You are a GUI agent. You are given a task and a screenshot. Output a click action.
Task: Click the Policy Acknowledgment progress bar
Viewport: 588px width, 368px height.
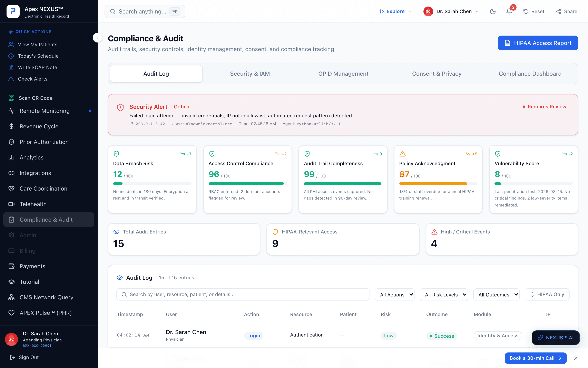click(x=438, y=184)
